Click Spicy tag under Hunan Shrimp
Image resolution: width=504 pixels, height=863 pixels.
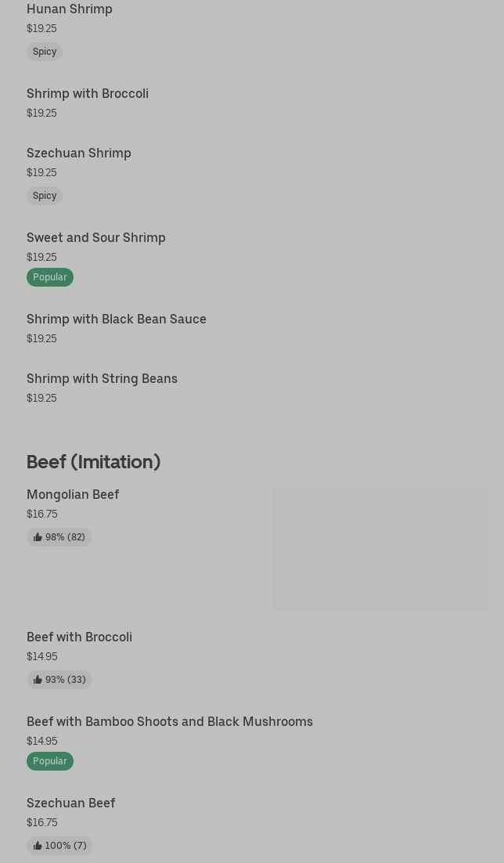(x=45, y=52)
